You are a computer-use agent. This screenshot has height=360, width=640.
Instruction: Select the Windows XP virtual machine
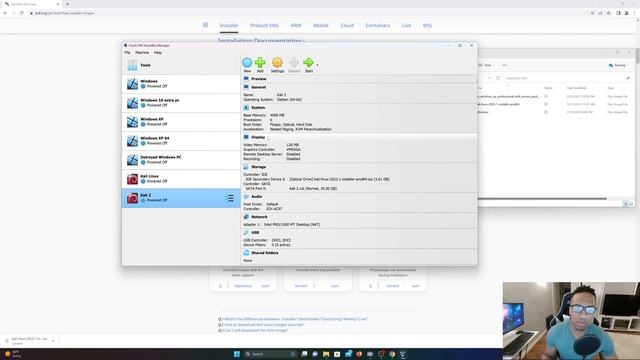coord(181,122)
